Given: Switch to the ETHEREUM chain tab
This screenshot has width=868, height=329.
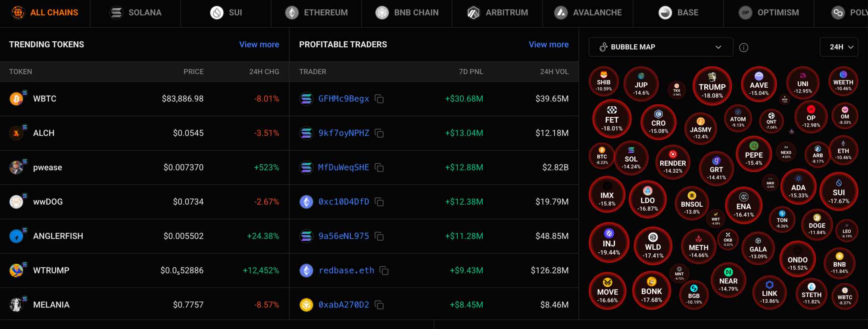Looking at the screenshot, I should click(316, 13).
